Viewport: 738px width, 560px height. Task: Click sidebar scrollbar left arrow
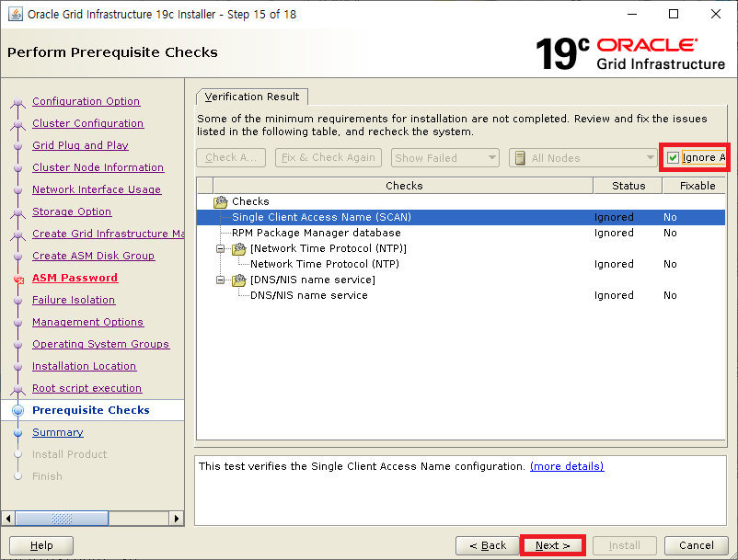[7, 519]
